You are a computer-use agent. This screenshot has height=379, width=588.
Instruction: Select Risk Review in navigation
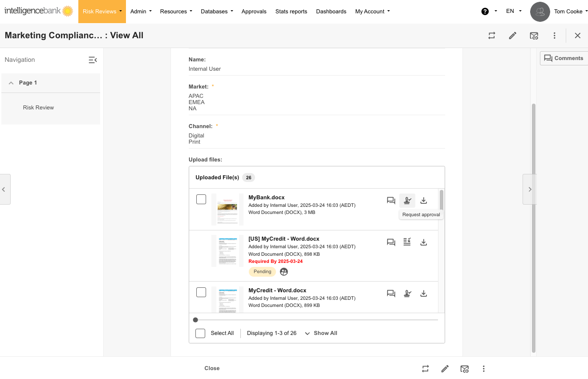pos(39,108)
